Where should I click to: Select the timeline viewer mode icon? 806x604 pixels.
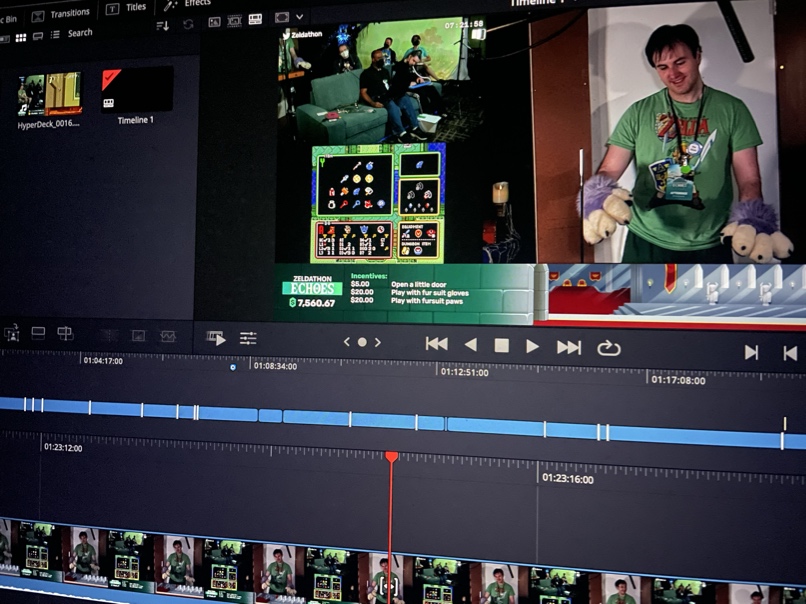pyautogui.click(x=256, y=19)
